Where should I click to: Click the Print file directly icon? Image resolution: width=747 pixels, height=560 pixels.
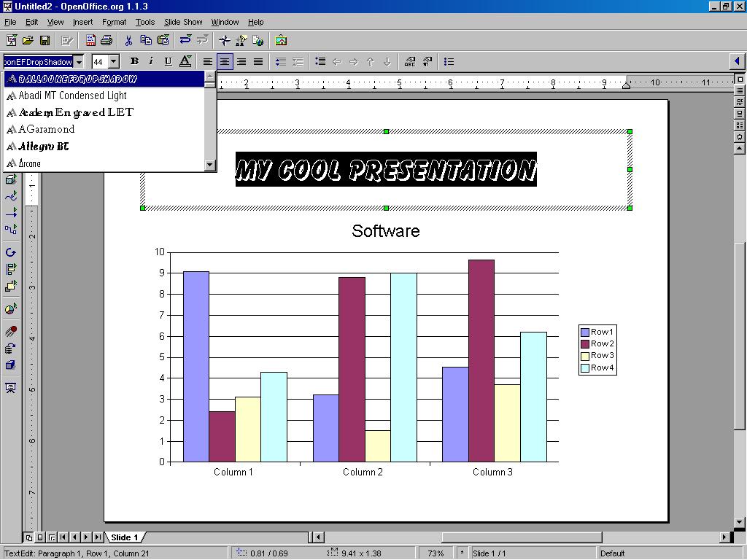[107, 40]
